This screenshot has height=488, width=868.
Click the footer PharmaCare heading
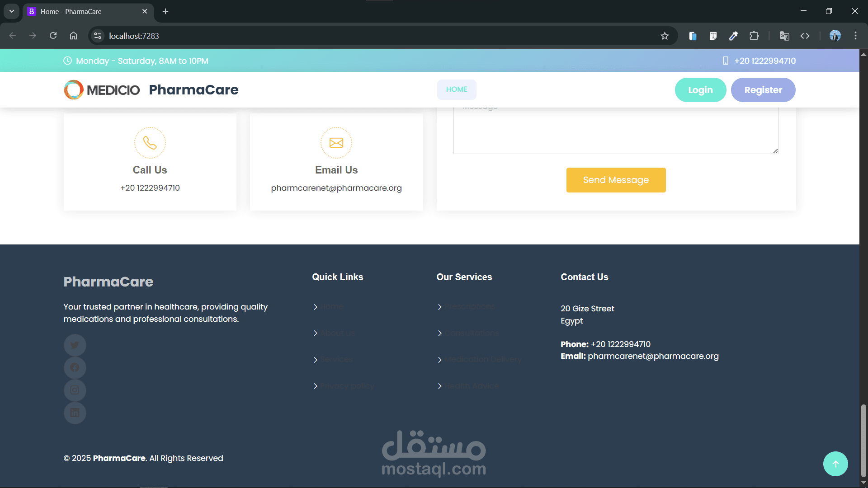[x=108, y=282]
